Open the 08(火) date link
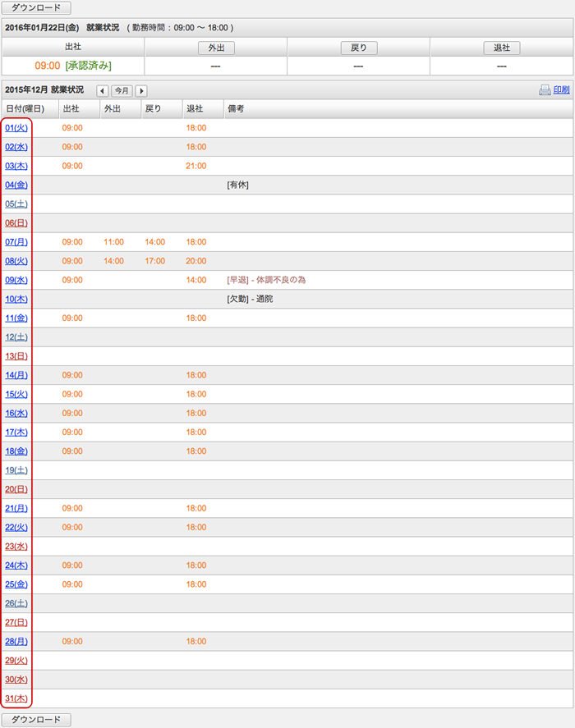 coord(16,261)
